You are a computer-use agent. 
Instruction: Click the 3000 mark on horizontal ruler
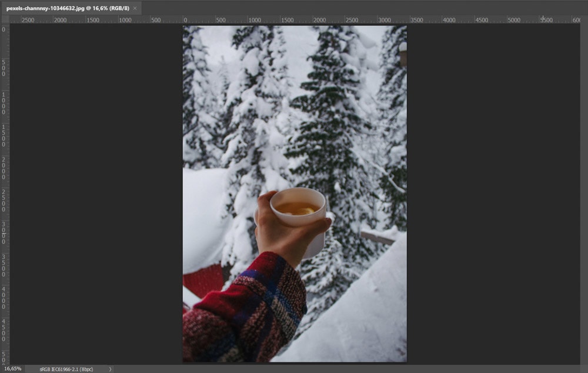click(x=383, y=20)
